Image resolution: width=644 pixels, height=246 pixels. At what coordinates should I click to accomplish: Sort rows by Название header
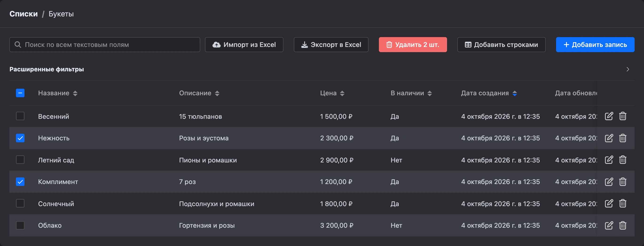pyautogui.click(x=58, y=93)
